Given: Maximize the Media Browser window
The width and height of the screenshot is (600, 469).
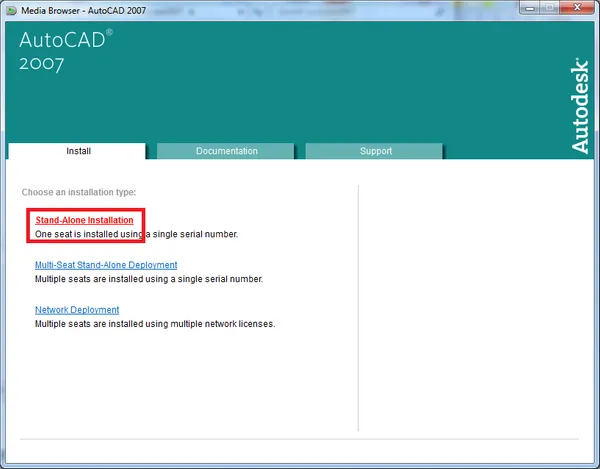Looking at the screenshot, I should point(544,9).
